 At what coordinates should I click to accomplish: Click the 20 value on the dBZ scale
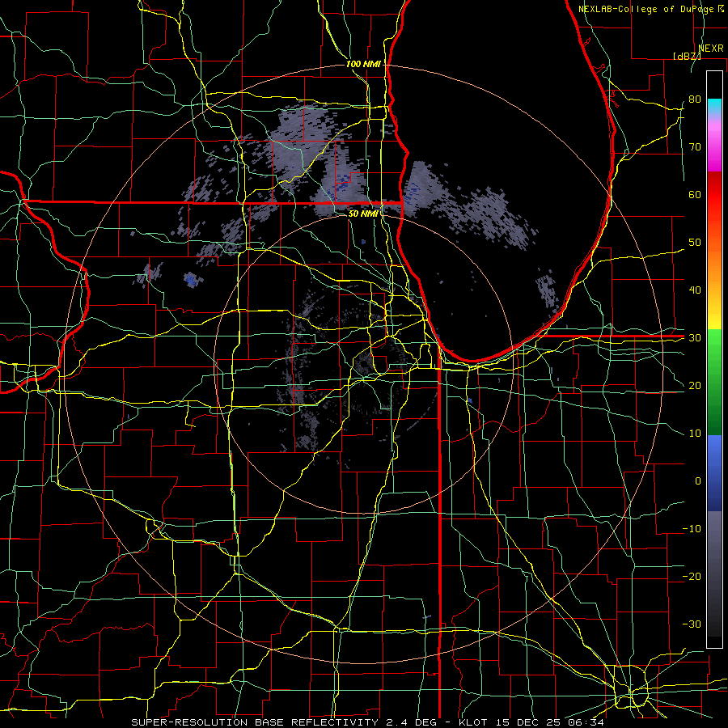pos(695,386)
